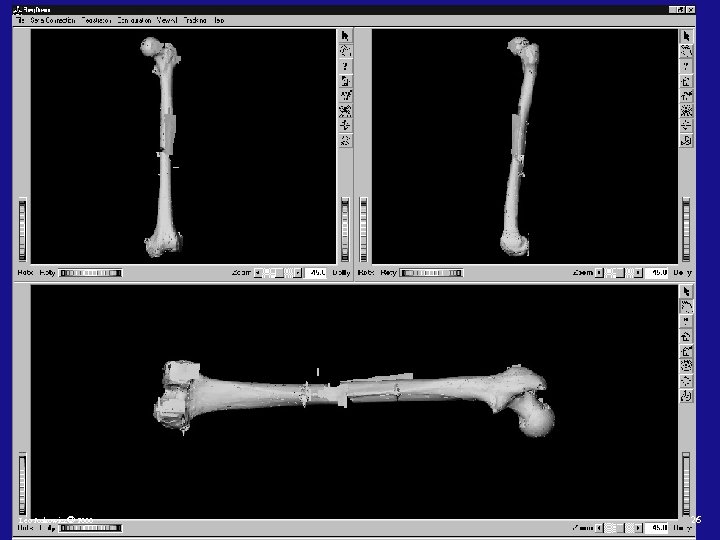Click the Zoom right arrow in top-left viewer
Viewport: 720px width, 540px height.
pos(298,273)
